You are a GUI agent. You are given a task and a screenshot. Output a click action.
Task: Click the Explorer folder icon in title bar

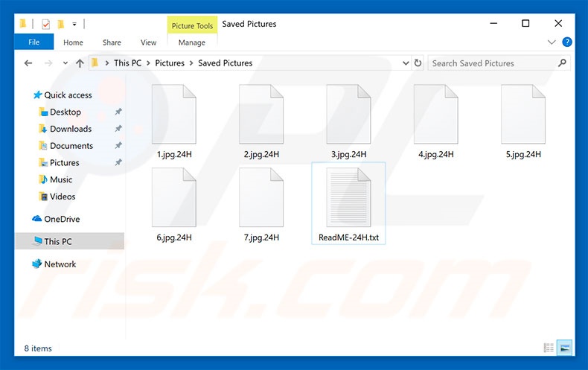point(23,24)
